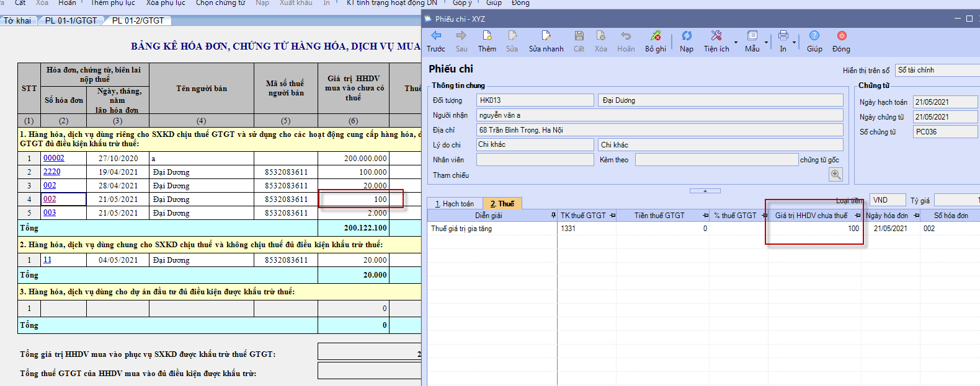The height and width of the screenshot is (386, 980).
Task: Click the Ngày chứng từ date field
Action: pos(945,116)
